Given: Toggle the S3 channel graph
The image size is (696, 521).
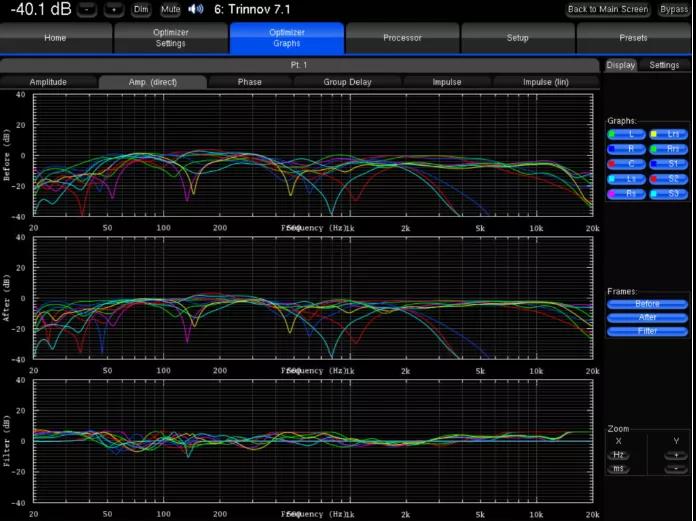Looking at the screenshot, I should click(x=668, y=194).
